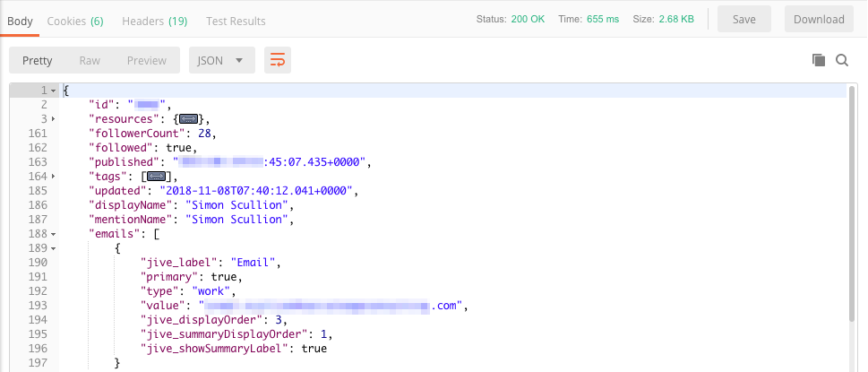Click the vertical scrollbar of response viewer
Screen dimensions: 868x372
click(853, 203)
